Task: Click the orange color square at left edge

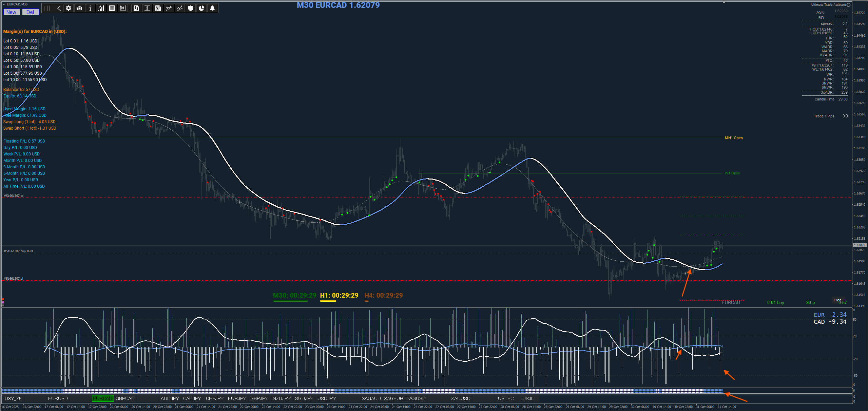Action: click(3, 299)
